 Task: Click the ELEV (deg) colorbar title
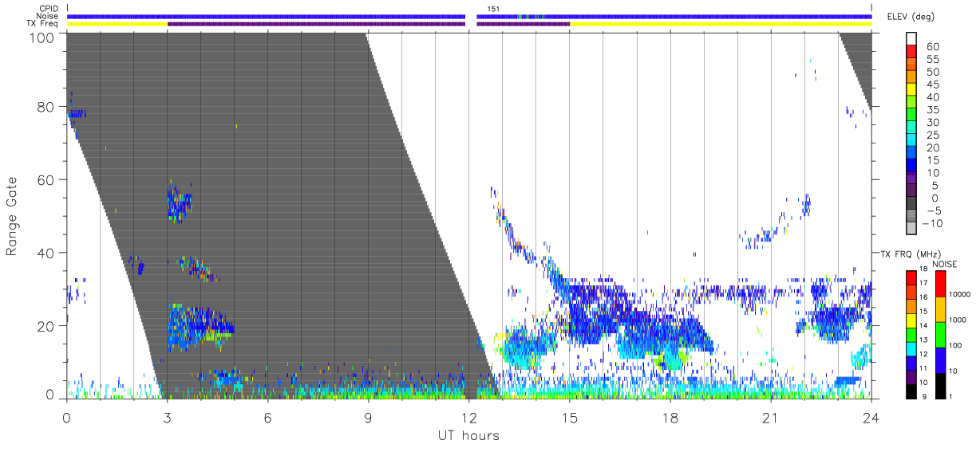click(x=911, y=17)
